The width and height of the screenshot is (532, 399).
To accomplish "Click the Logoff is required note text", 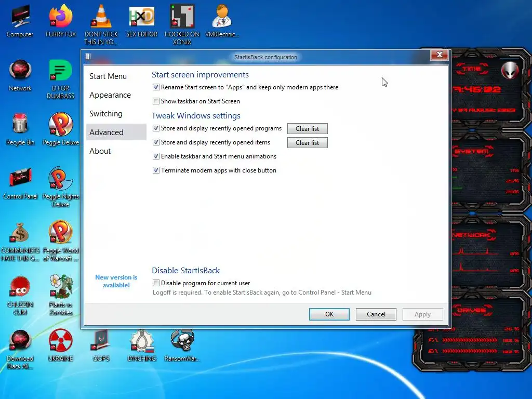I will pyautogui.click(x=262, y=292).
